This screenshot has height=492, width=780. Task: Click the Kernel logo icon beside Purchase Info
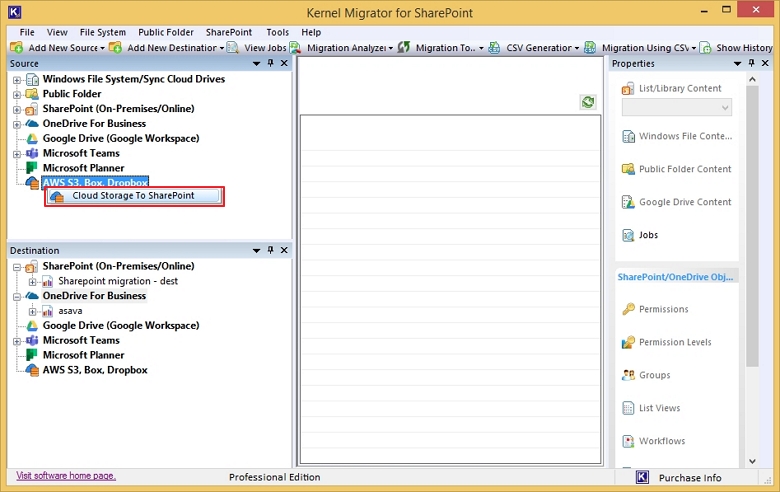[642, 478]
